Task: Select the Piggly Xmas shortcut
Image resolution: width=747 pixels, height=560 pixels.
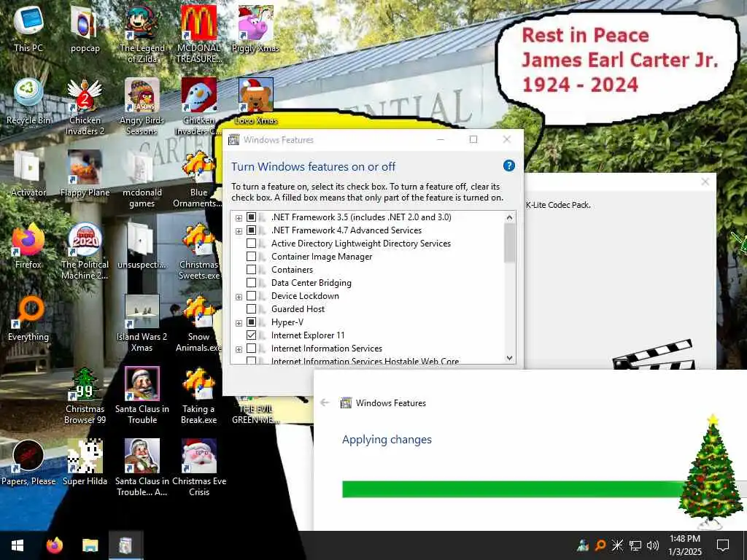Action: coord(256,29)
